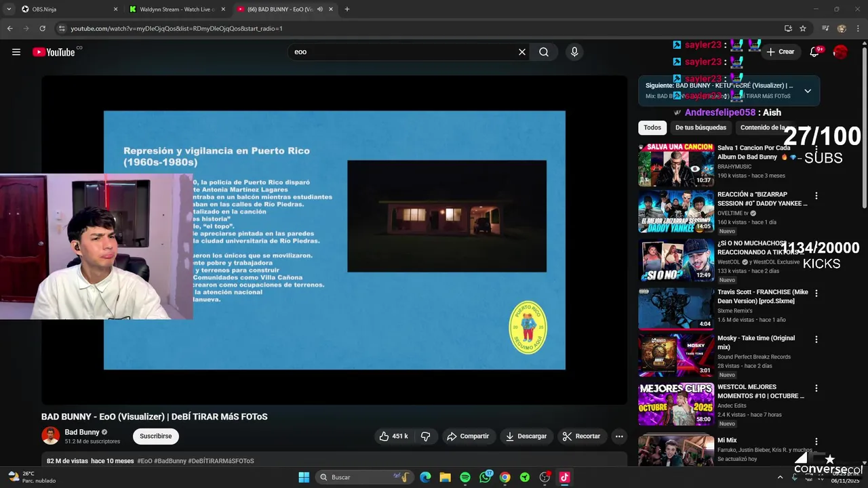Open the Mosky Take time thumbnail

click(x=676, y=355)
